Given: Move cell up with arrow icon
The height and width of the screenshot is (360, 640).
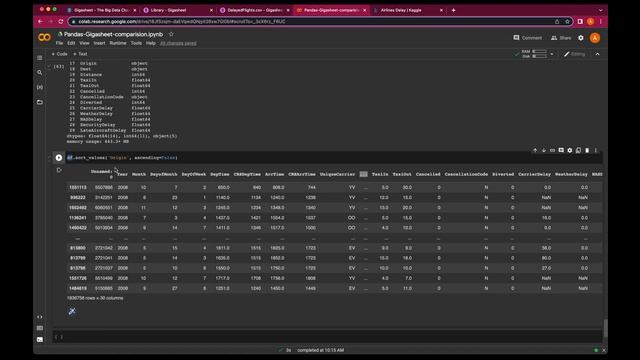Looking at the screenshot, I should (535, 151).
